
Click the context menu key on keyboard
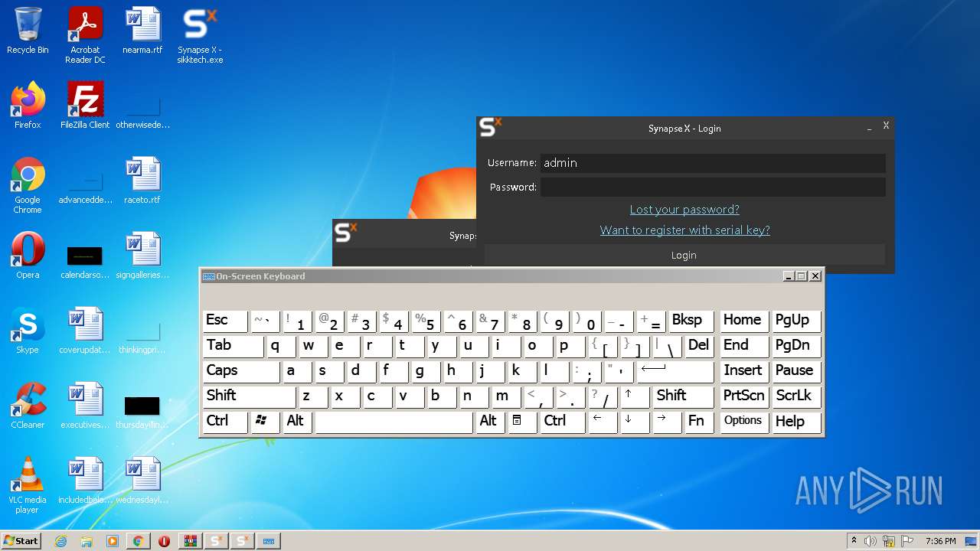pyautogui.click(x=522, y=422)
